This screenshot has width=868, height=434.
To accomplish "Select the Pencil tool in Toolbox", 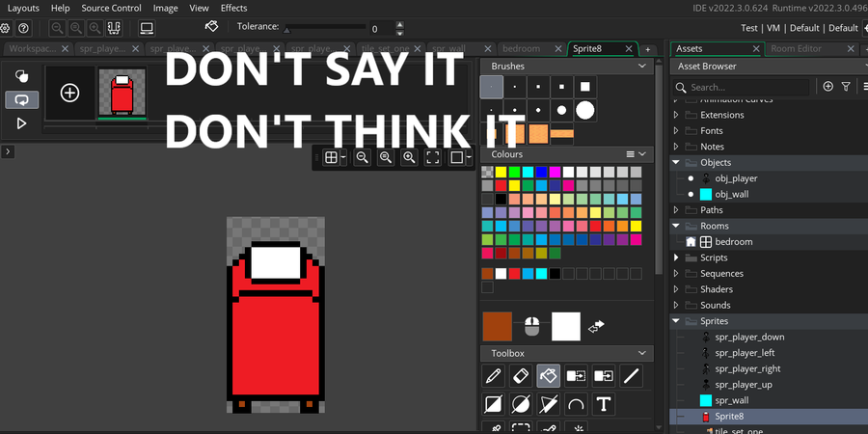I will pyautogui.click(x=492, y=376).
